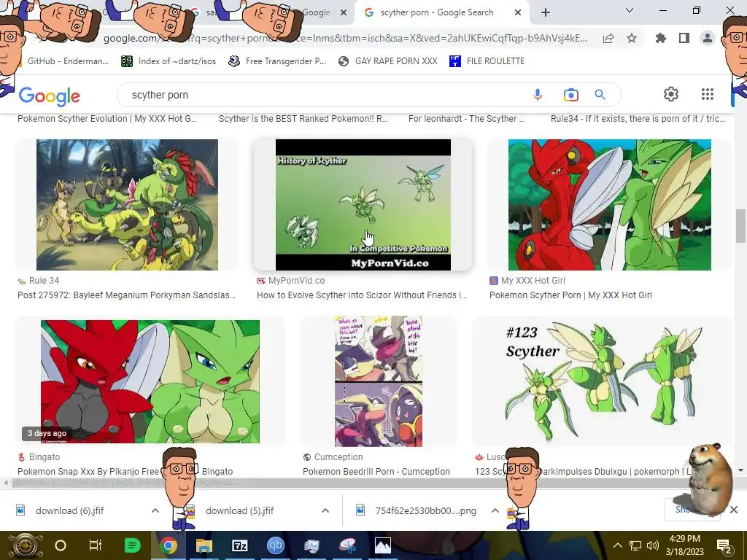Open Cortana circle on taskbar

click(x=61, y=545)
